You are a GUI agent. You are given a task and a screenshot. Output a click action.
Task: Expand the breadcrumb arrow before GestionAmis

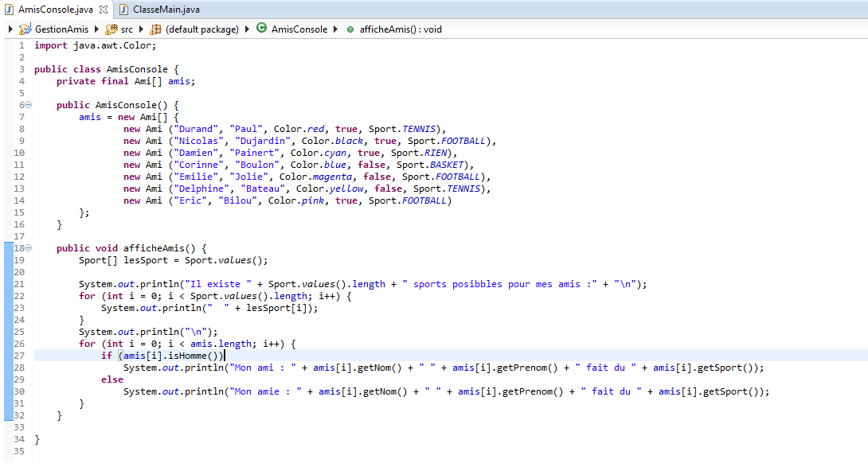(10, 29)
